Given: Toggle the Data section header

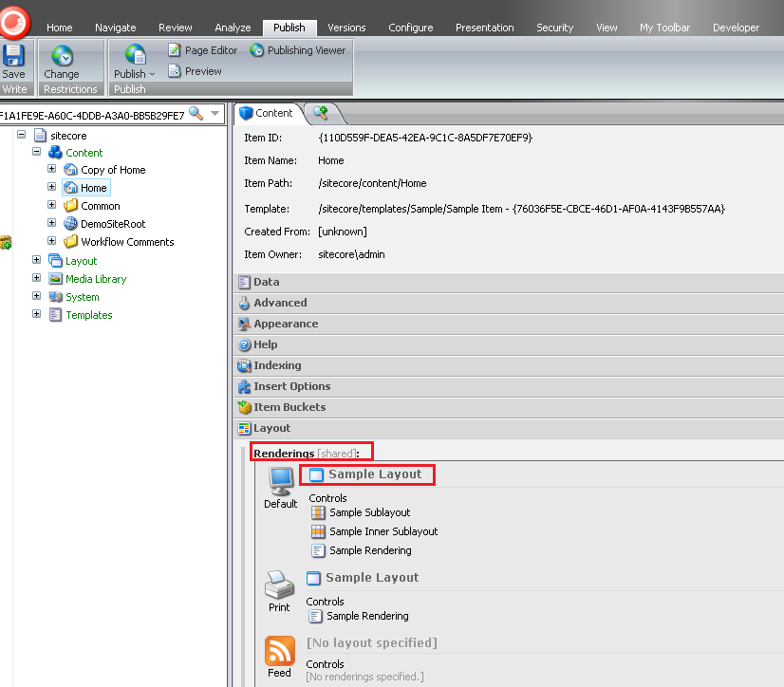Looking at the screenshot, I should pyautogui.click(x=509, y=282).
